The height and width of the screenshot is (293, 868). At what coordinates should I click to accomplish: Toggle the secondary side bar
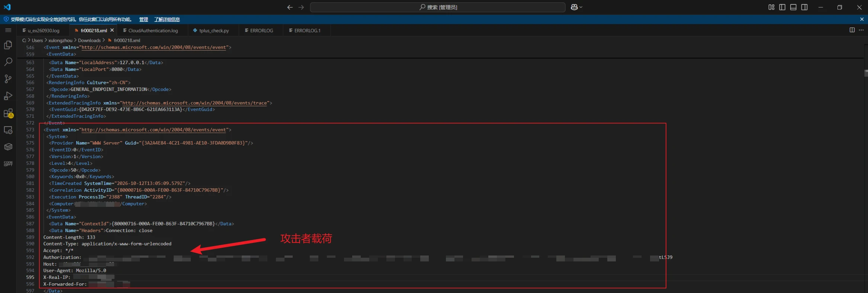click(804, 7)
